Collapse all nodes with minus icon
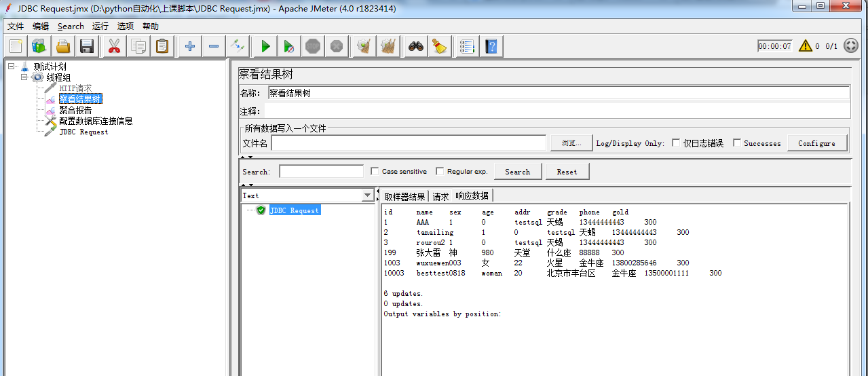 [x=213, y=46]
